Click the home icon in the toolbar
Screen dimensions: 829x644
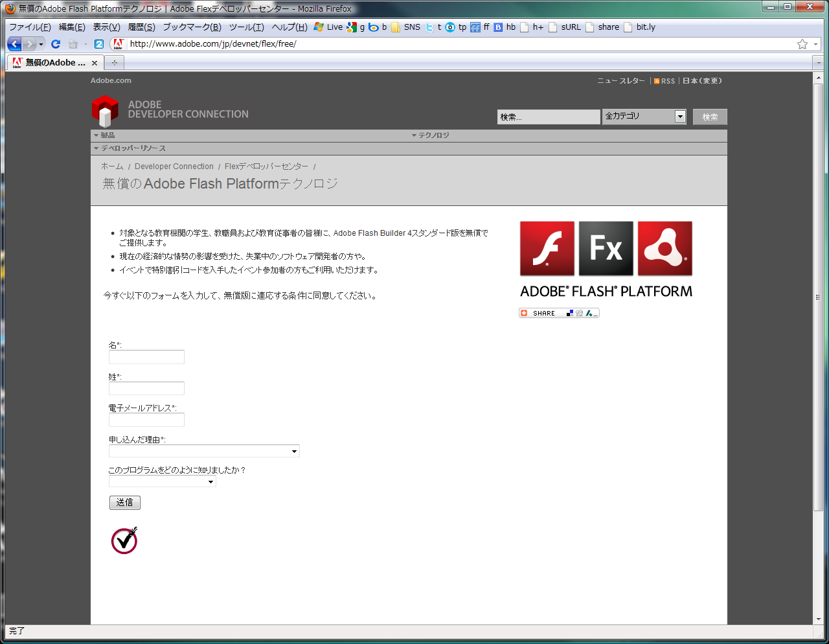(x=73, y=44)
